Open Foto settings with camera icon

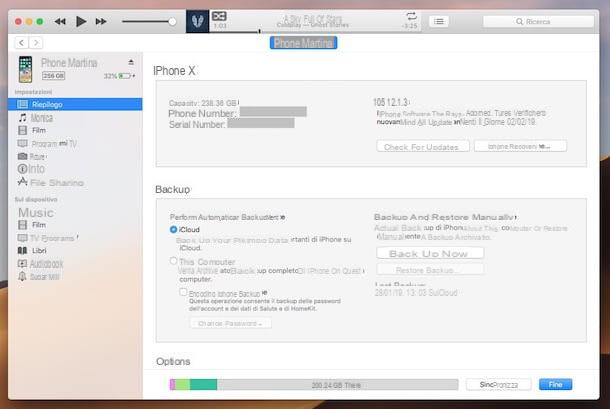point(75,156)
